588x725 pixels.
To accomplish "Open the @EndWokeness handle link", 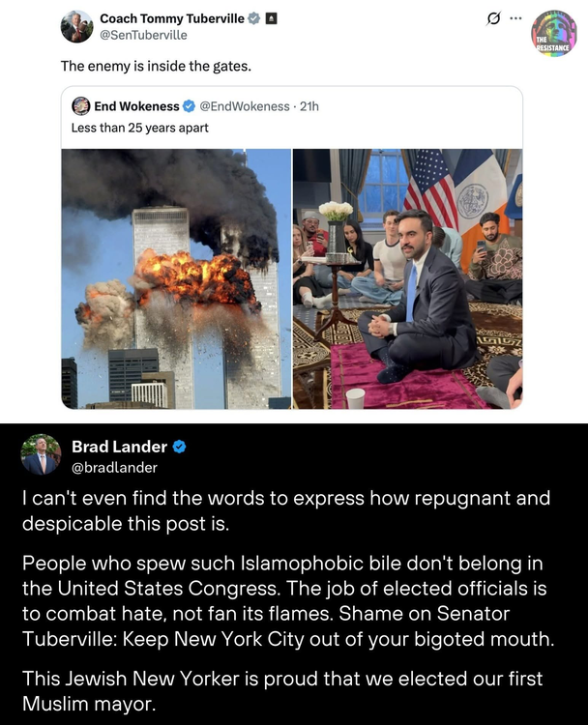I will click(x=245, y=106).
